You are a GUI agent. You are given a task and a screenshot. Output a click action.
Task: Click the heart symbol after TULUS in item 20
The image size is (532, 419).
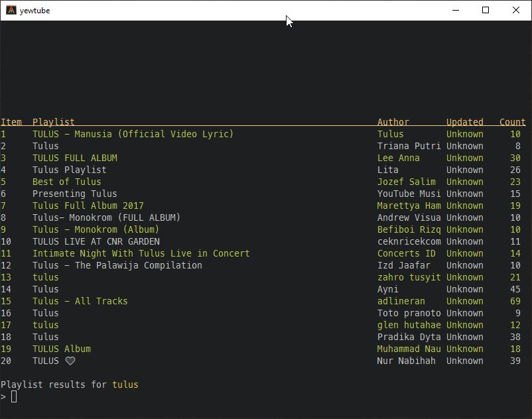[x=70, y=361]
